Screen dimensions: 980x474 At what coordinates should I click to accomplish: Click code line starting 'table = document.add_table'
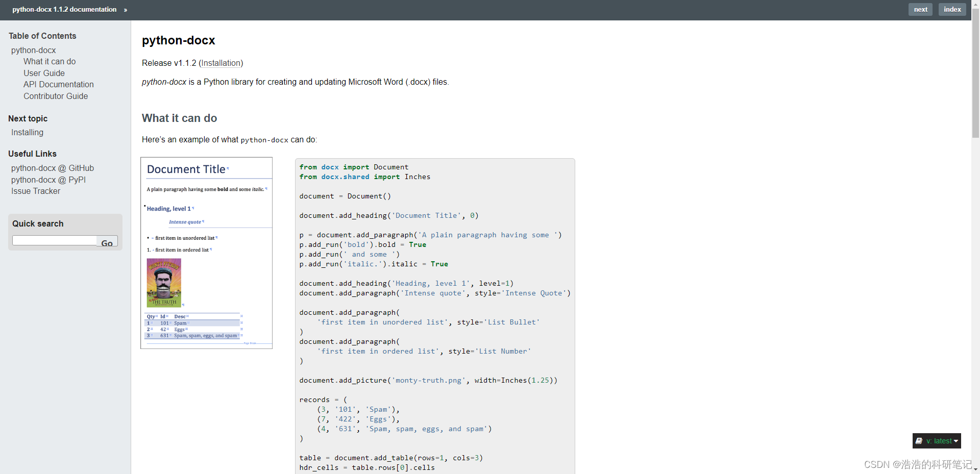[x=391, y=458]
